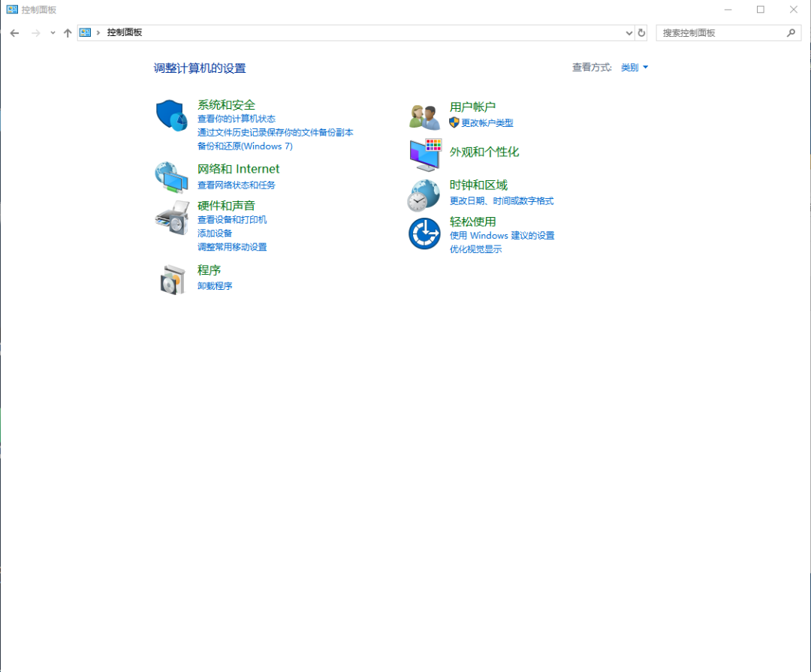Click the Programs disc box icon
Screen dimensions: 811x672
click(x=172, y=279)
